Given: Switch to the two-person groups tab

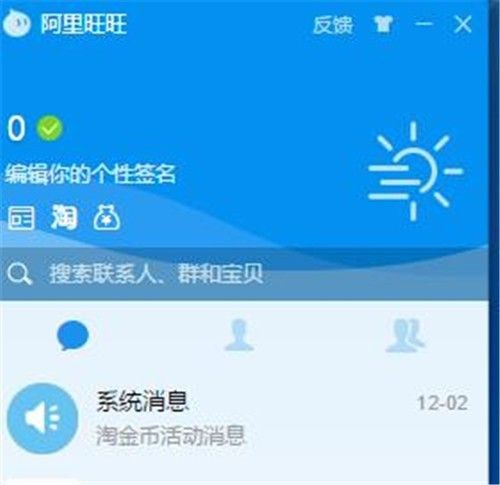Looking at the screenshot, I should pyautogui.click(x=405, y=335).
